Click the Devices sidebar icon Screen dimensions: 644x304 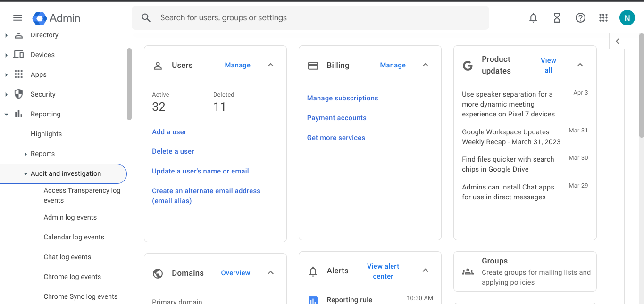coord(18,55)
